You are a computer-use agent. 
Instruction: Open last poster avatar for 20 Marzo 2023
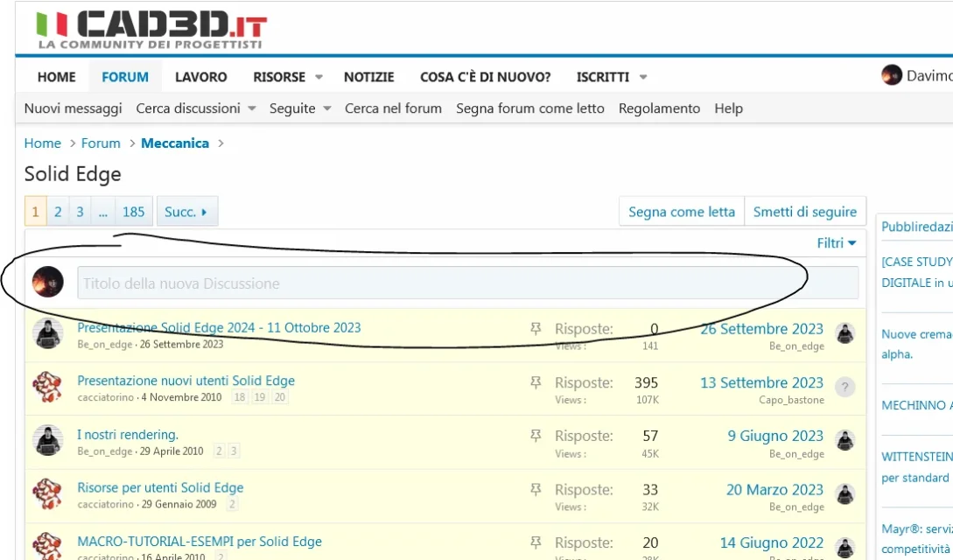pyautogui.click(x=844, y=493)
